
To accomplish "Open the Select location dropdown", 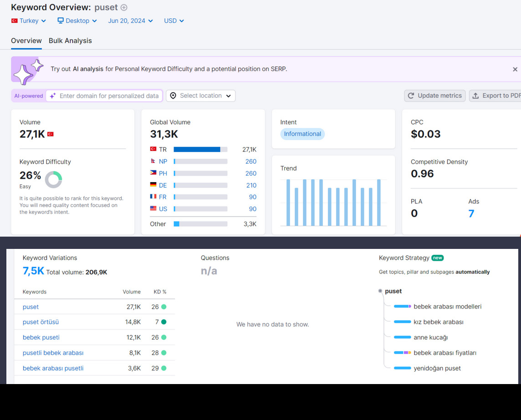I will [x=201, y=96].
